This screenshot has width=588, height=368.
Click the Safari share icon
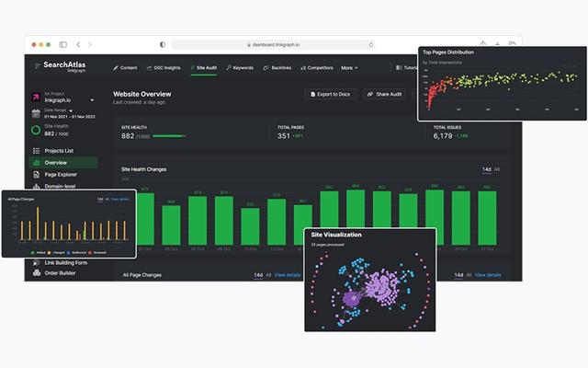tap(483, 44)
